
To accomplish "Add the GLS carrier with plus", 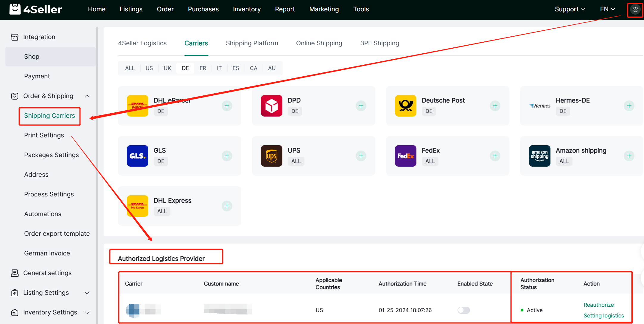I will (x=227, y=156).
